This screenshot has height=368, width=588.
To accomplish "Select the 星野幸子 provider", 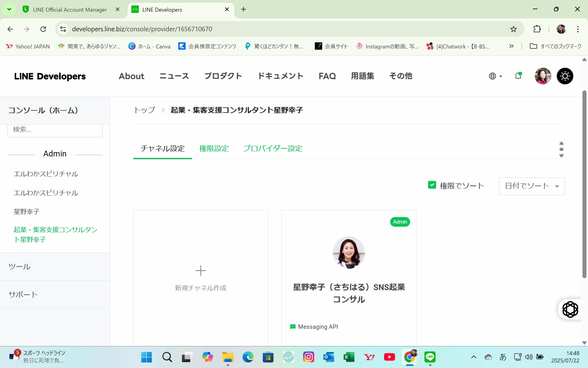I will pos(27,212).
